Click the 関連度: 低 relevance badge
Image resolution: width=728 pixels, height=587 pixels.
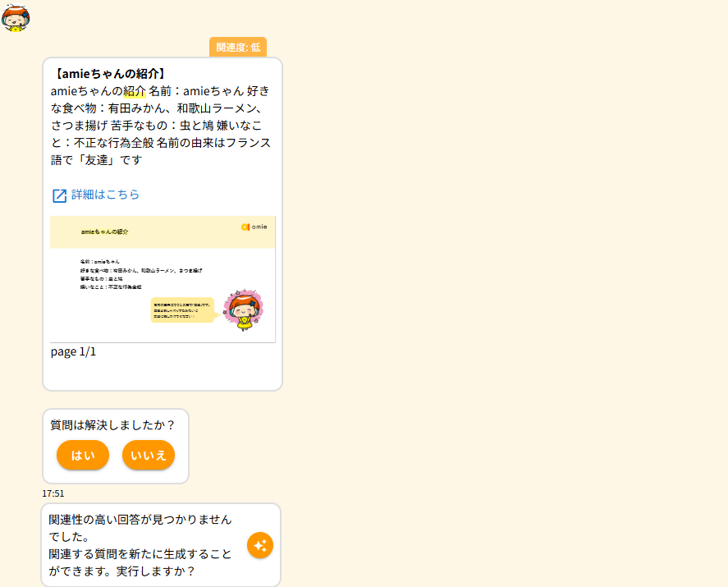point(238,48)
